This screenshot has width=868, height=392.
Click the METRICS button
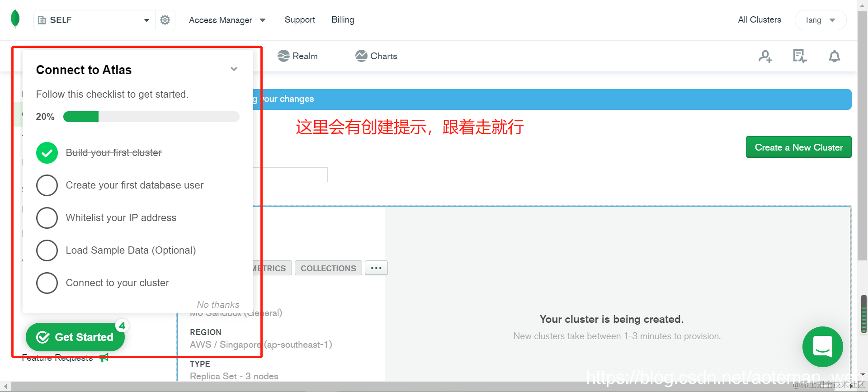tap(273, 268)
